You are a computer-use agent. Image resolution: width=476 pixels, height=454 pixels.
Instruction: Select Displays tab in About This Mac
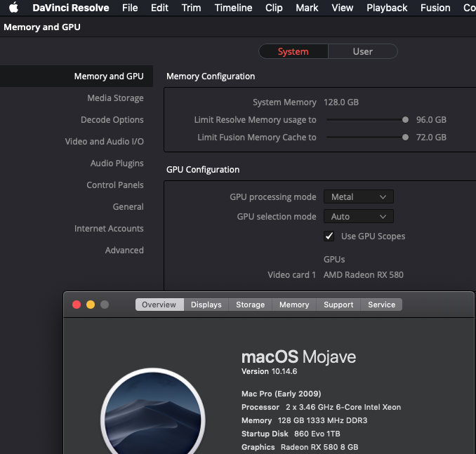(206, 305)
